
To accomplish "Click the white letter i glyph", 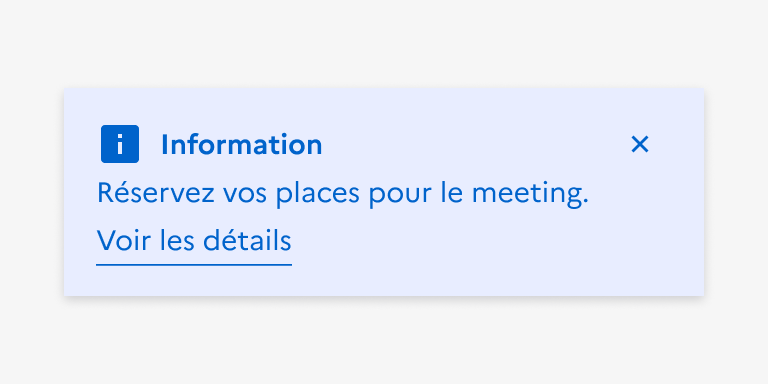I will (x=120, y=144).
